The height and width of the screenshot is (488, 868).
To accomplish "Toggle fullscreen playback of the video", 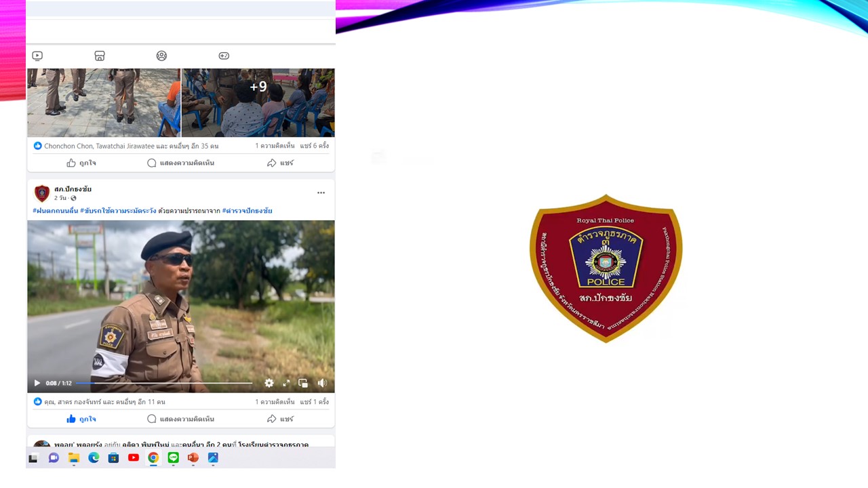I will click(x=286, y=383).
